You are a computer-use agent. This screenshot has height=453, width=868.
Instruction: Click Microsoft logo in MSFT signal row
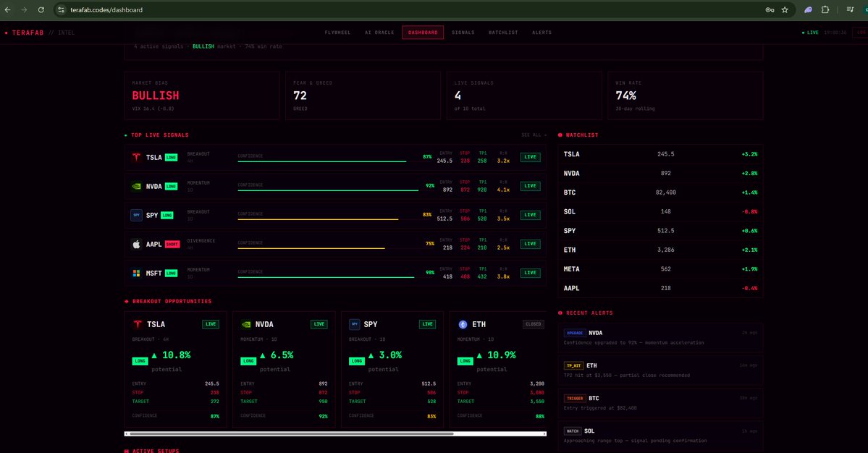tap(136, 274)
